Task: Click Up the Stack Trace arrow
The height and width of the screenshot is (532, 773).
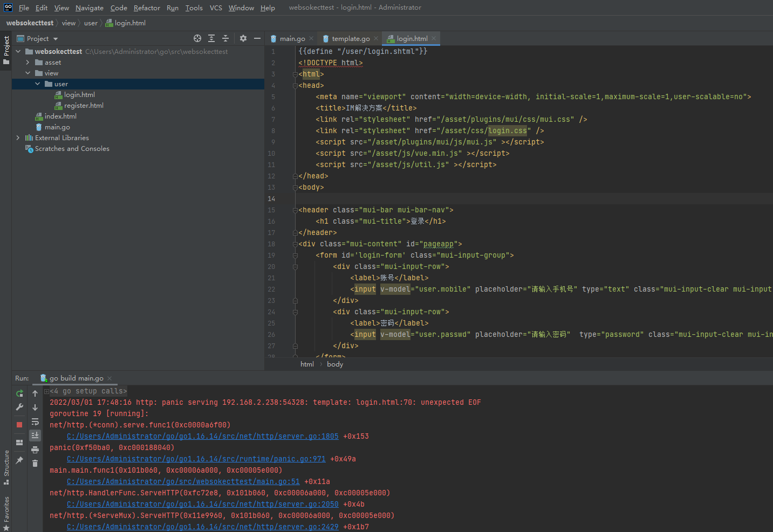Action: click(35, 393)
